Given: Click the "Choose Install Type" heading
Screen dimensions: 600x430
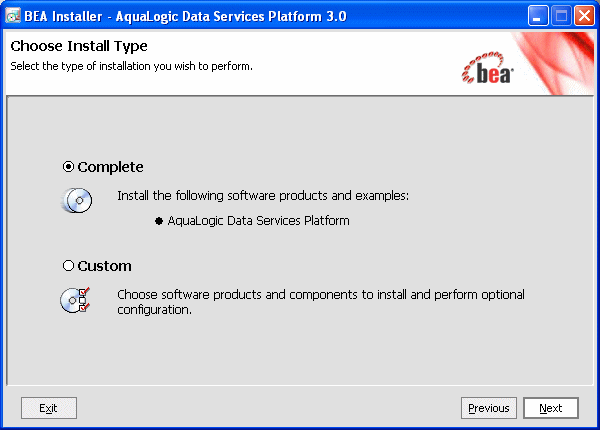Looking at the screenshot, I should (x=79, y=46).
